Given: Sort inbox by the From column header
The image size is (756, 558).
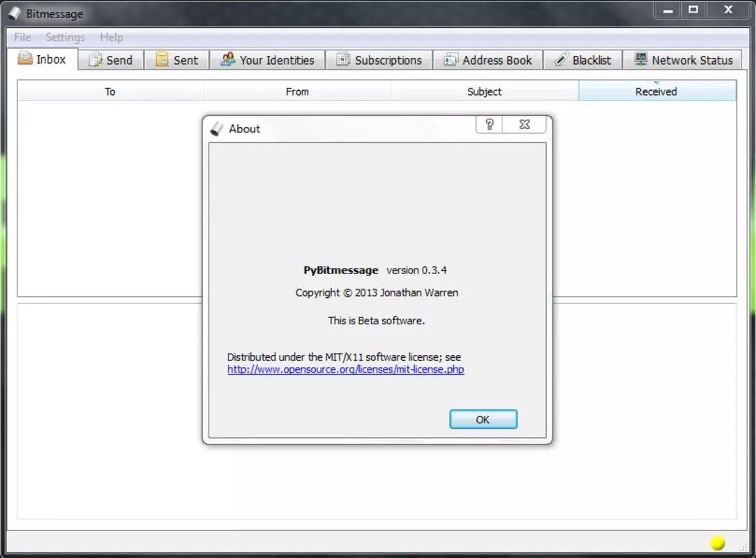Looking at the screenshot, I should 297,91.
